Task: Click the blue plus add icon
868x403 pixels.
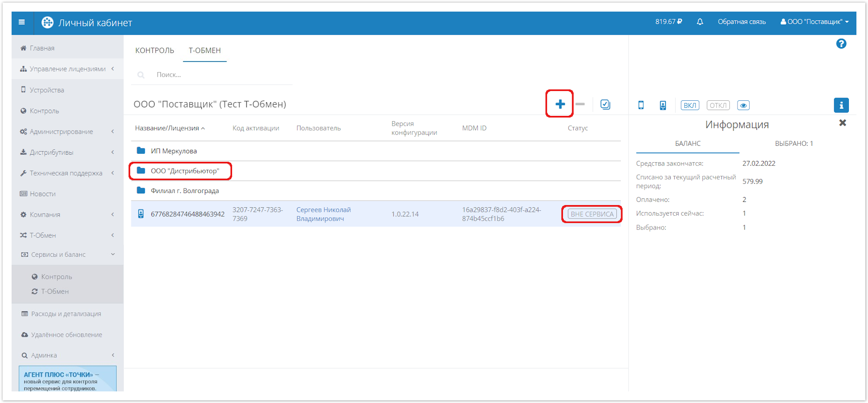Action: [560, 104]
